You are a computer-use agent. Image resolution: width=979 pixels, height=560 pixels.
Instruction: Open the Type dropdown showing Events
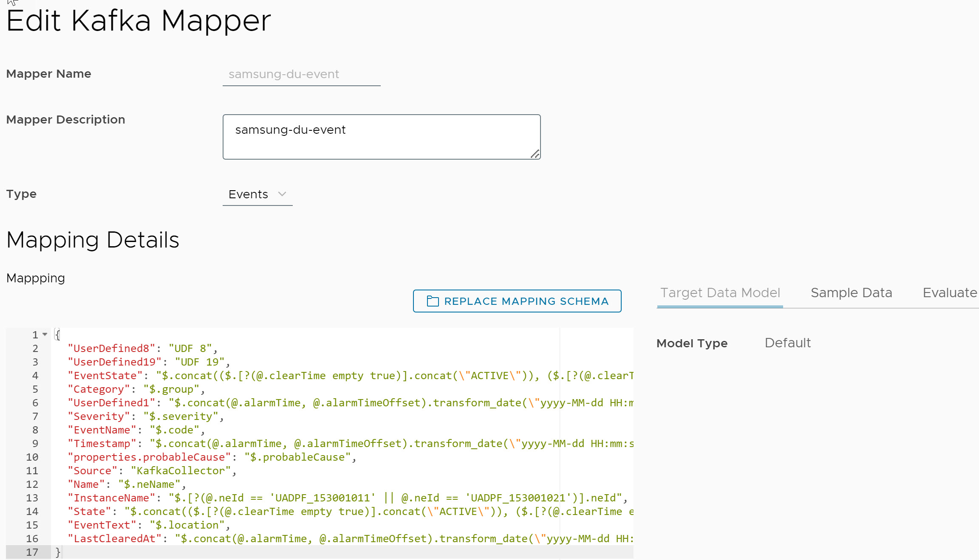[x=257, y=194]
